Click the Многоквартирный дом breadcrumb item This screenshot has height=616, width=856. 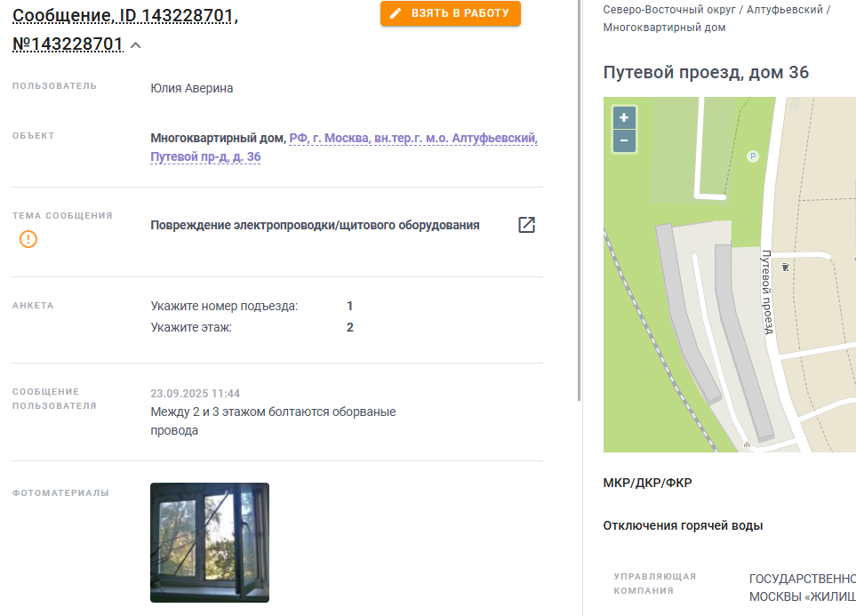click(664, 28)
